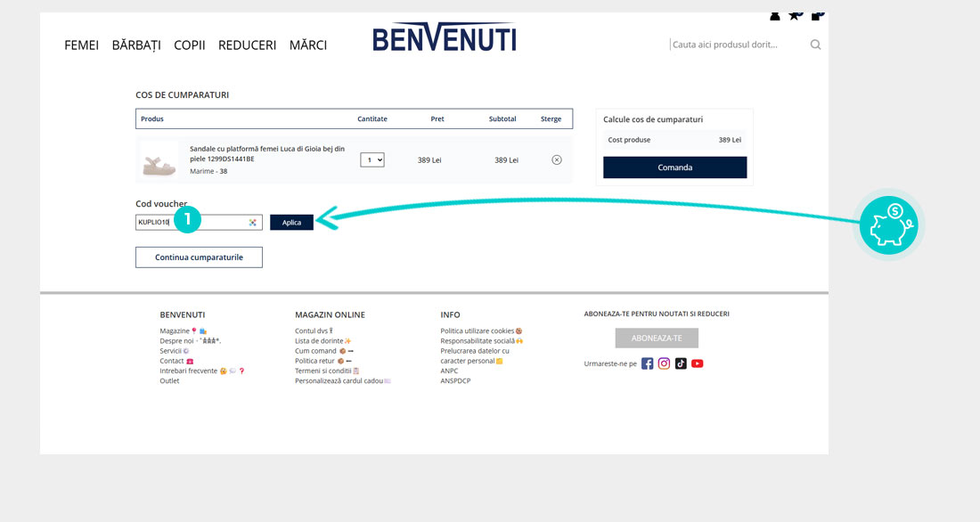Screen dimensions: 980x522
Task: Open the BĂRBAȚI menu
Action: pyautogui.click(x=136, y=45)
